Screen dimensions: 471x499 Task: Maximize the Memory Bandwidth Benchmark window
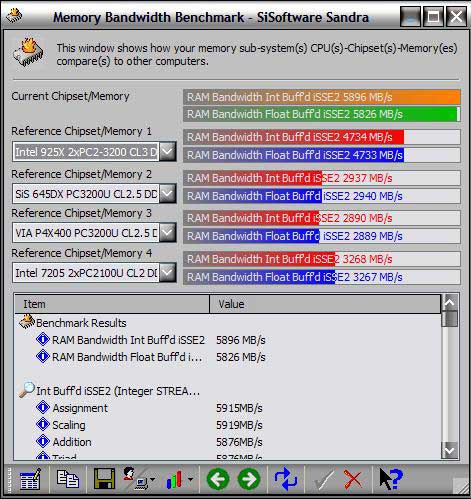pyautogui.click(x=433, y=16)
